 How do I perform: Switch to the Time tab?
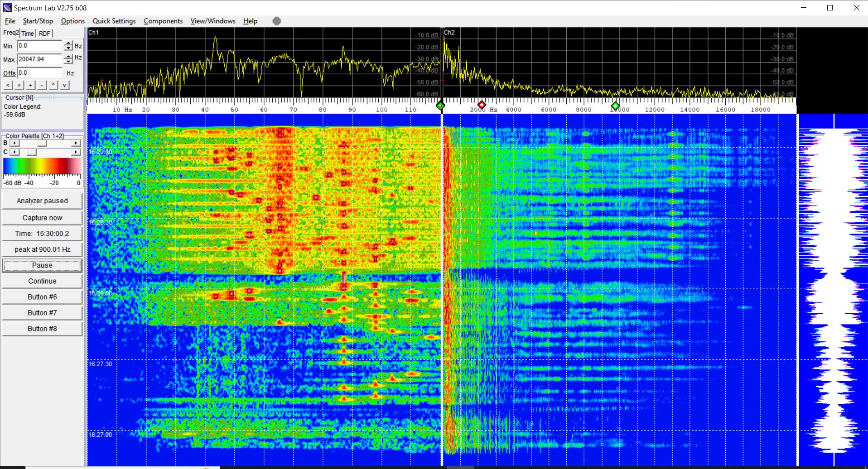click(28, 33)
